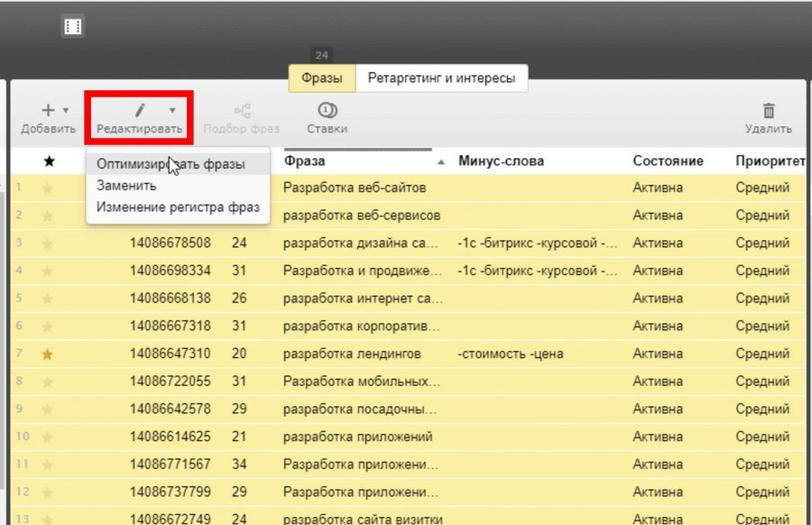Toggle the favorite star in row 3
The width and height of the screenshot is (812, 525).
point(48,243)
